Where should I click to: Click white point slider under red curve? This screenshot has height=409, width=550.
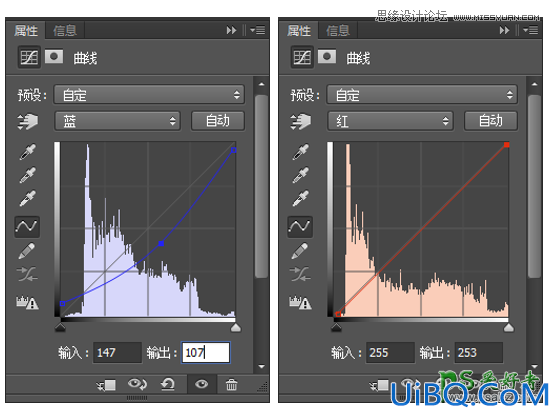click(x=509, y=327)
